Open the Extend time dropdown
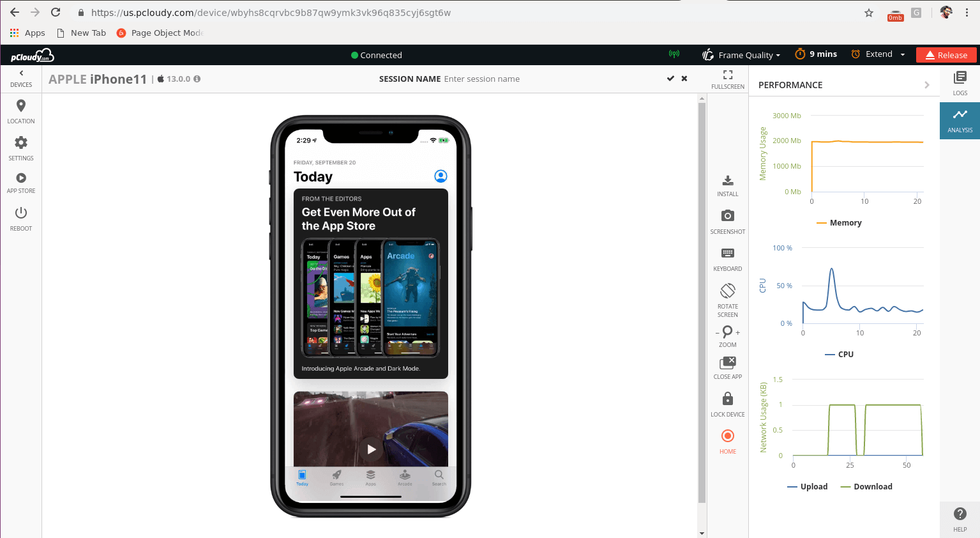980x538 pixels. pos(878,54)
